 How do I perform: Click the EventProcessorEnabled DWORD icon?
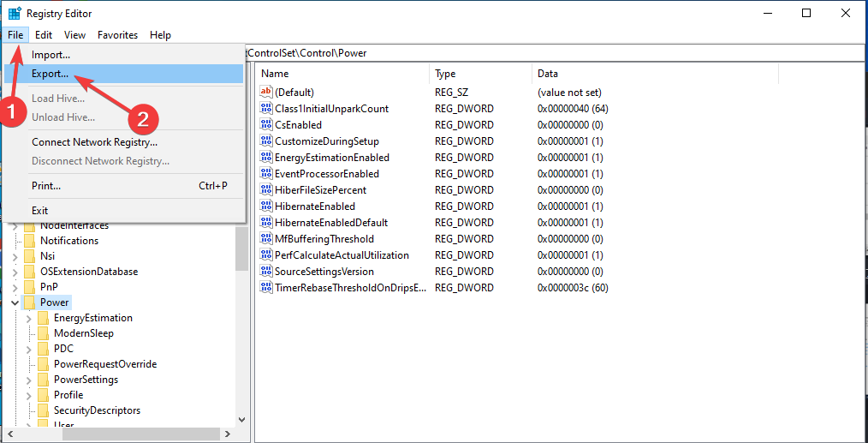(x=266, y=174)
